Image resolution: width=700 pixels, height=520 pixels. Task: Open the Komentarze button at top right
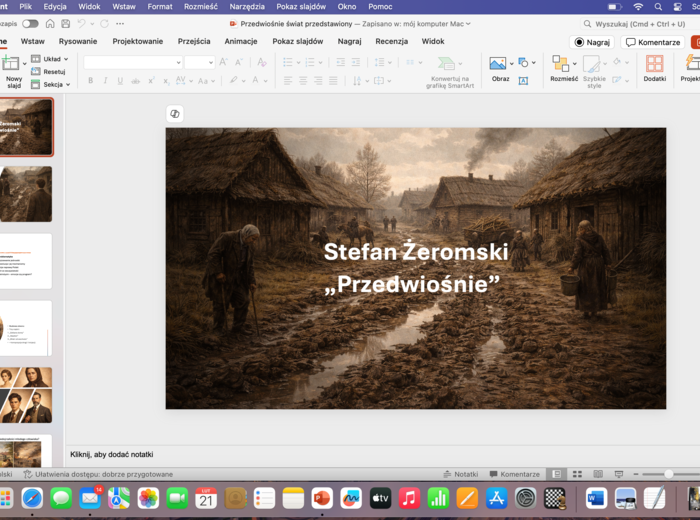(653, 42)
